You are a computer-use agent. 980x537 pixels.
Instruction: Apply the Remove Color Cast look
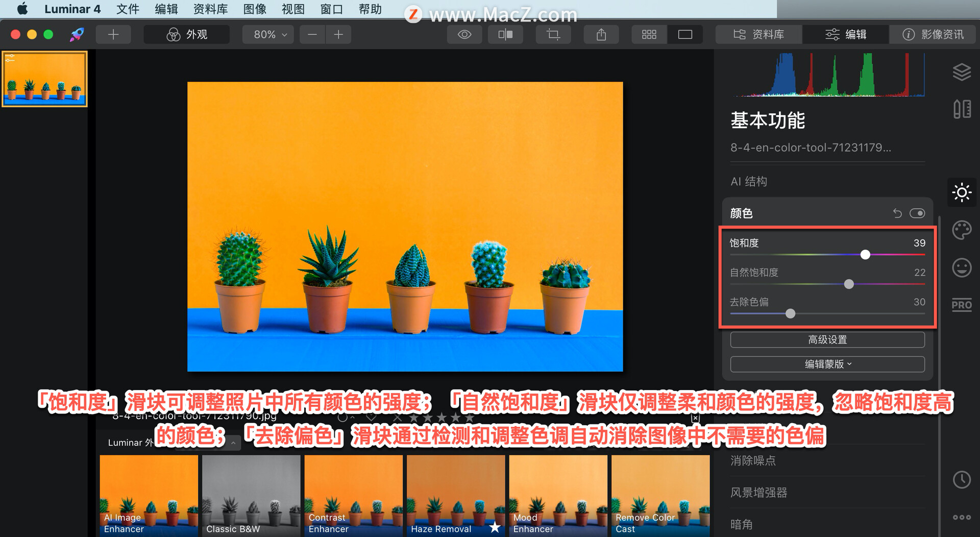tap(660, 495)
